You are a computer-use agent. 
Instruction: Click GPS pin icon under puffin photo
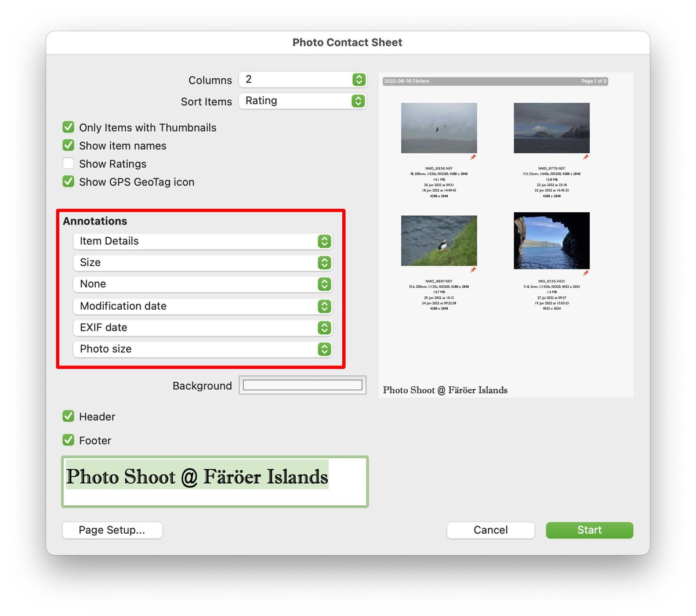[x=473, y=270]
